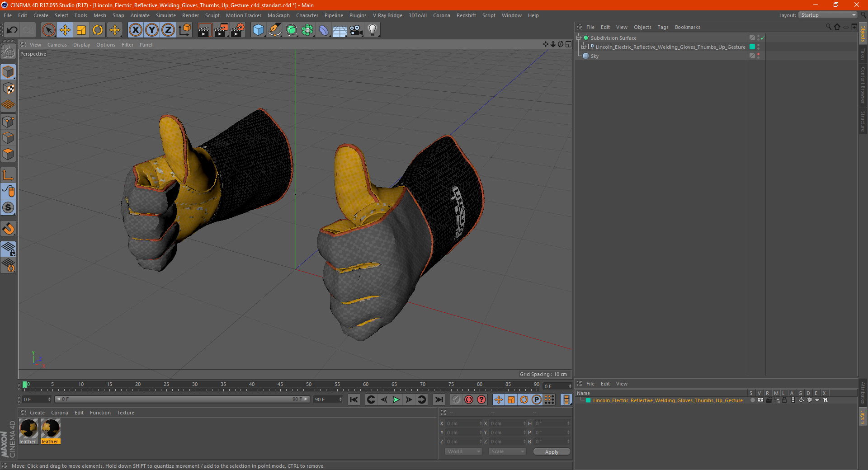Go to end of animation

tap(439, 399)
